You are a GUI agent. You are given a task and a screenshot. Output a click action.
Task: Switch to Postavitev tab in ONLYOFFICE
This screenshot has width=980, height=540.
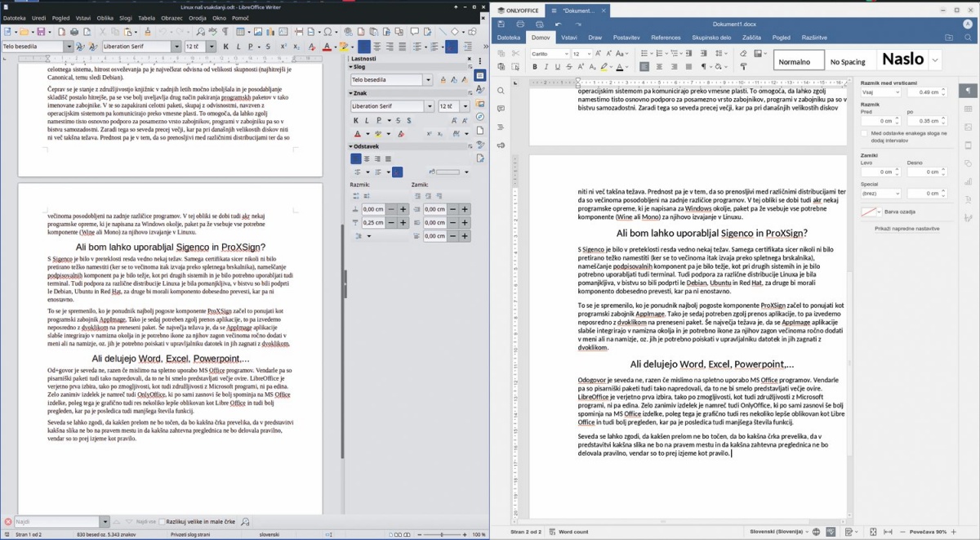click(626, 38)
